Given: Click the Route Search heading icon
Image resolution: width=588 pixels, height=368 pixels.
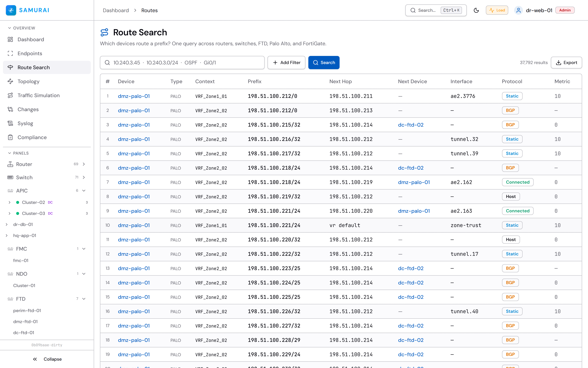Looking at the screenshot, I should coord(105,32).
